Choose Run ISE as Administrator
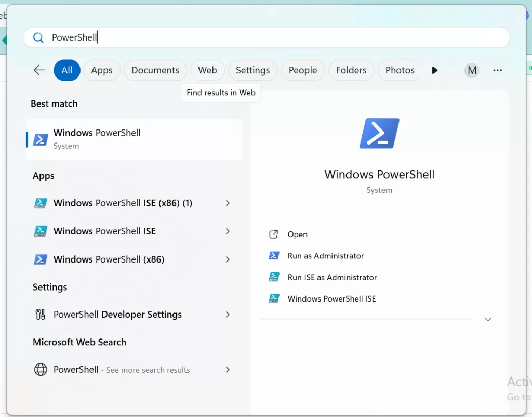The image size is (532, 417). (x=332, y=278)
